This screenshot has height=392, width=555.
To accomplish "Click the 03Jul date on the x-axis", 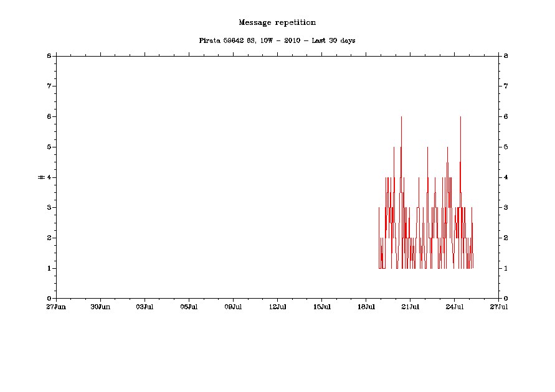I will click(145, 307).
